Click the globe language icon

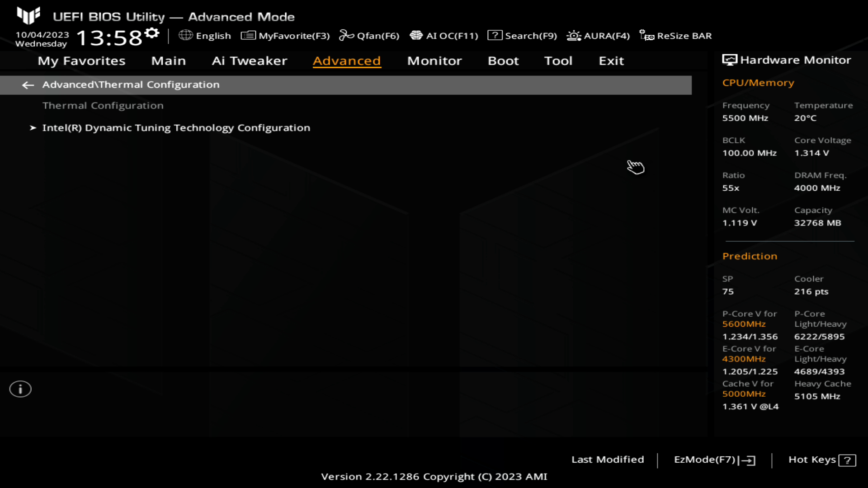(185, 35)
